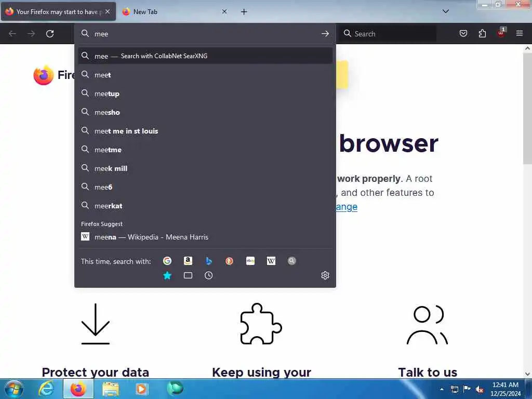
Task: Close the New Tab tab
Action: coord(224,11)
